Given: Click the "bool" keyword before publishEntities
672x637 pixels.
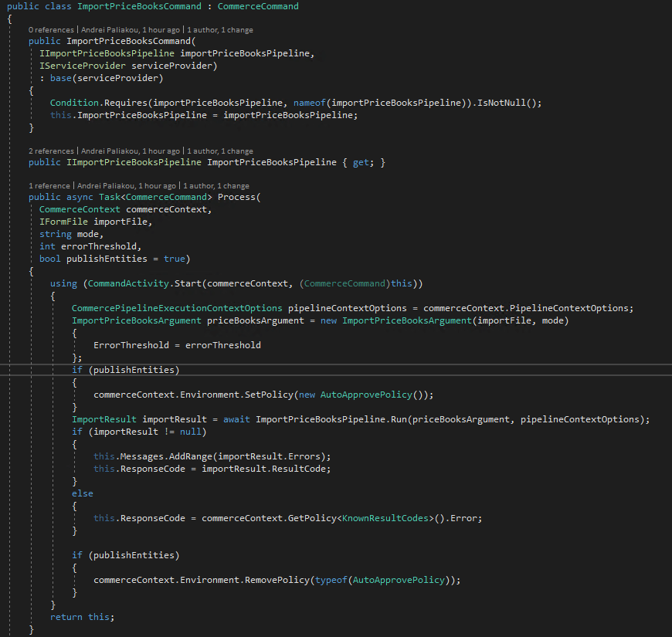Looking at the screenshot, I should [x=50, y=259].
